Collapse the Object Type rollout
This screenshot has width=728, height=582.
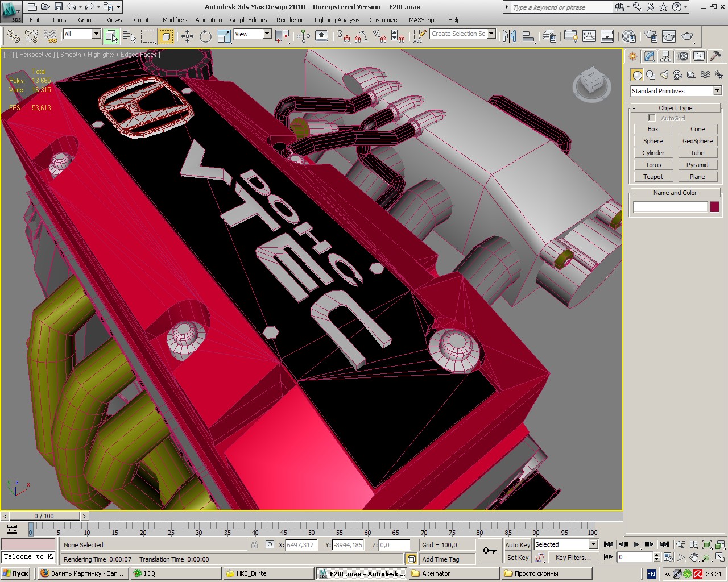coord(676,108)
